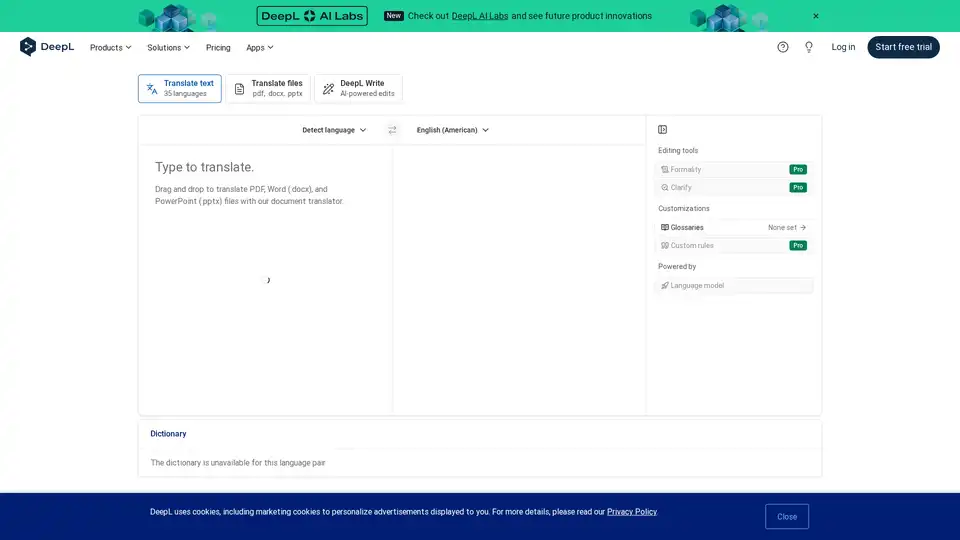Open Custom rules customization
Viewport: 960px width, 540px height.
(733, 246)
